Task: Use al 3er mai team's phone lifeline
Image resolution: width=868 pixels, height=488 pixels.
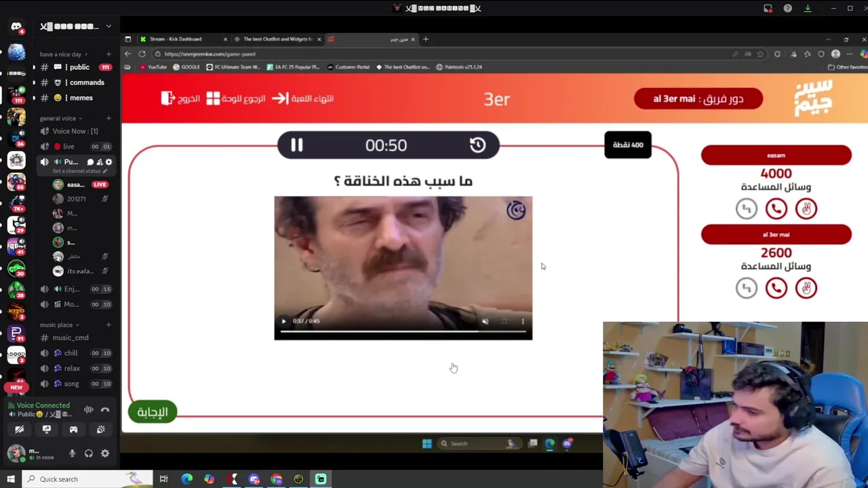Action: click(776, 288)
